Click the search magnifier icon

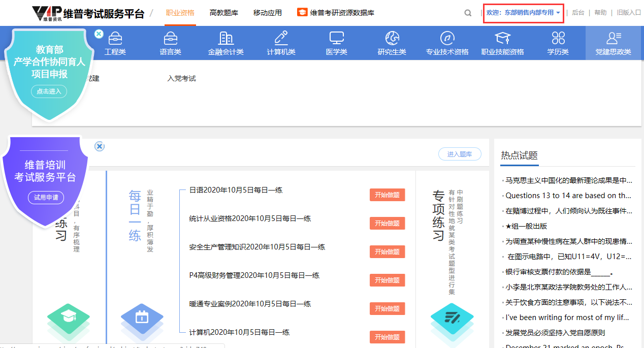pos(468,13)
